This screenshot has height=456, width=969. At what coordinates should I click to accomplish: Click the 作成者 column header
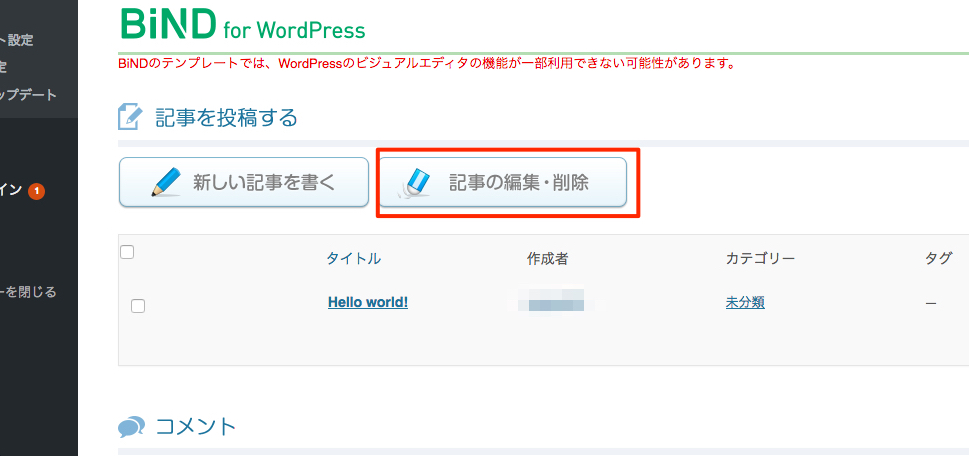[548, 259]
